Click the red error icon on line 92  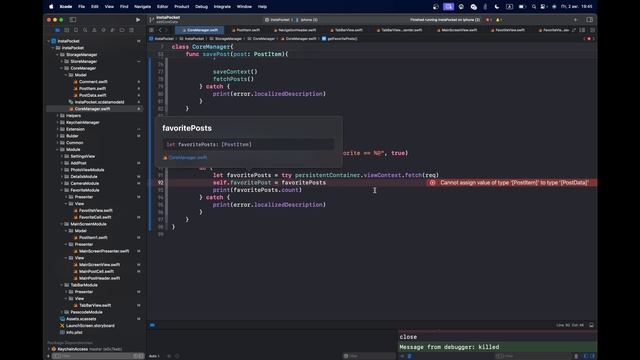click(x=432, y=183)
